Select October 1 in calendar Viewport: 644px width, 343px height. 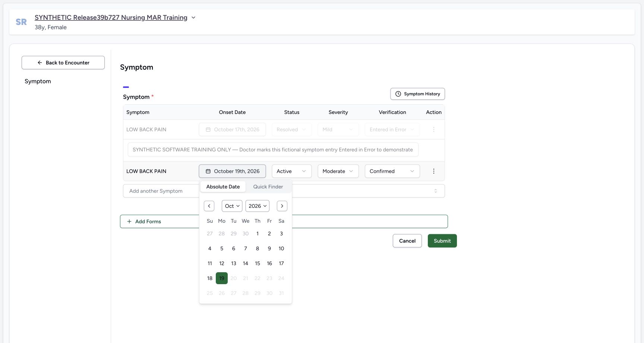point(258,234)
